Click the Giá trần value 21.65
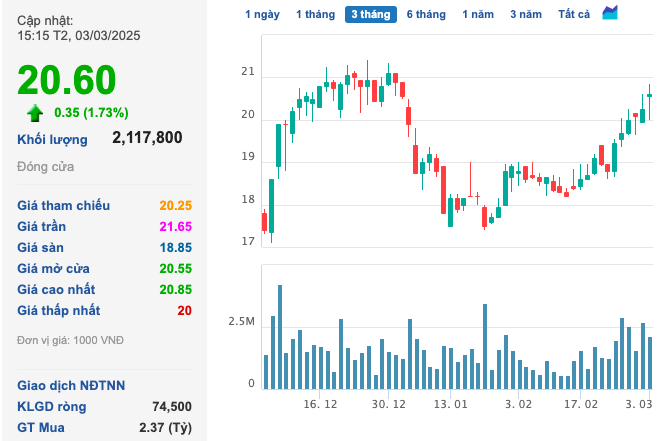The height and width of the screenshot is (441, 671). point(175,227)
